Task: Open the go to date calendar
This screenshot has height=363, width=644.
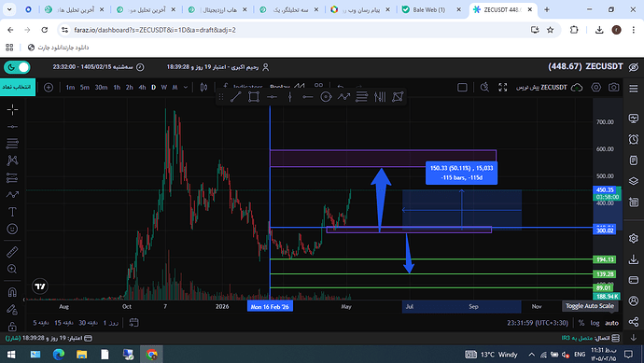Action: pyautogui.click(x=133, y=323)
